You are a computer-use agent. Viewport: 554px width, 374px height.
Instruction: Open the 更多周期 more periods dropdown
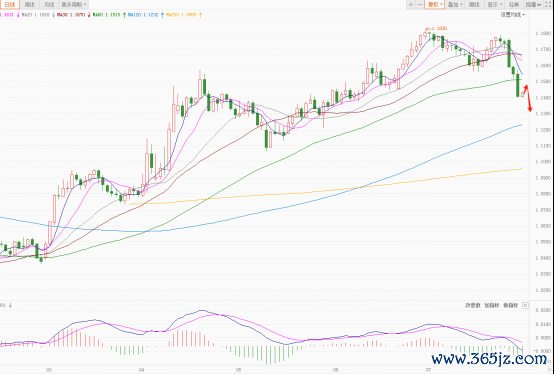(73, 5)
